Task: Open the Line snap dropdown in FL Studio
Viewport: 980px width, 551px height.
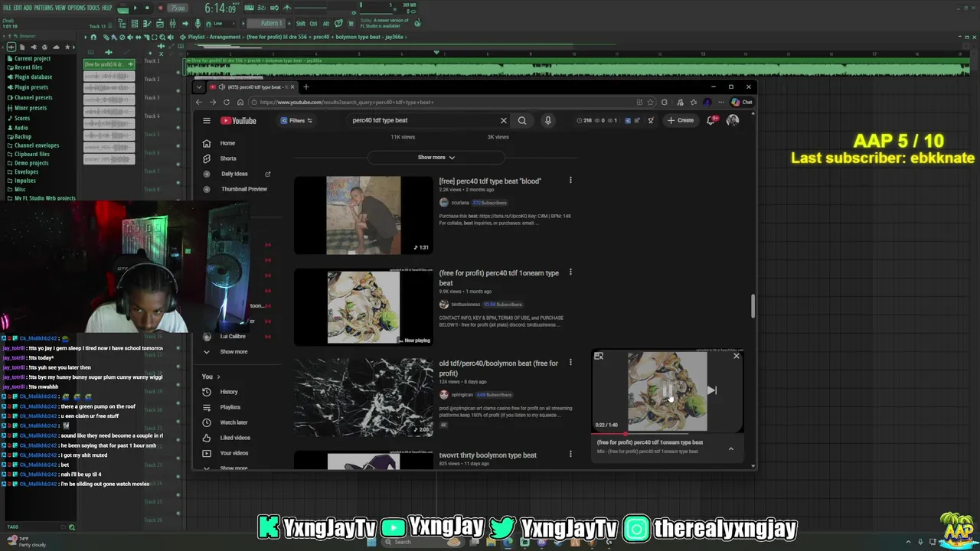Action: (224, 23)
